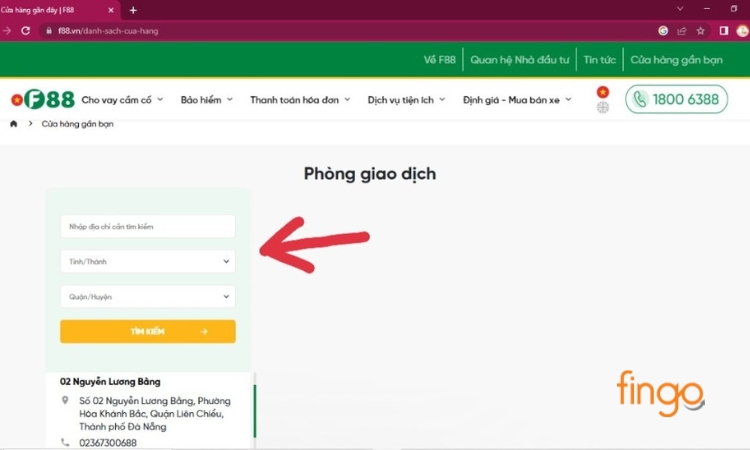Bookmark this page with star icon
The width and height of the screenshot is (750, 450).
[701, 31]
